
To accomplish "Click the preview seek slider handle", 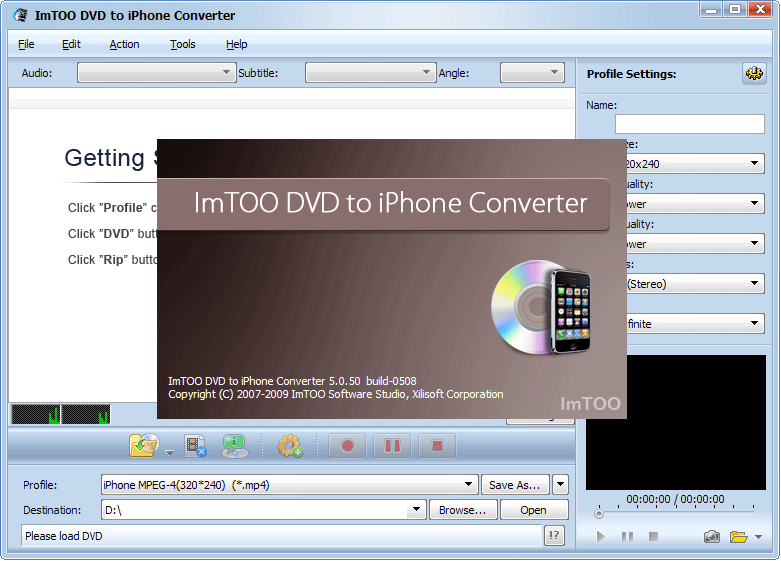I will [599, 513].
